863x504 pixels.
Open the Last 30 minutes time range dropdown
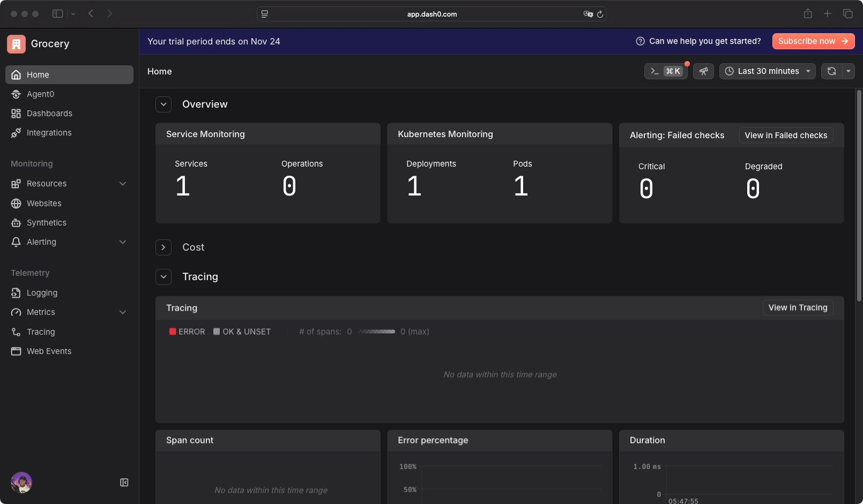point(767,71)
